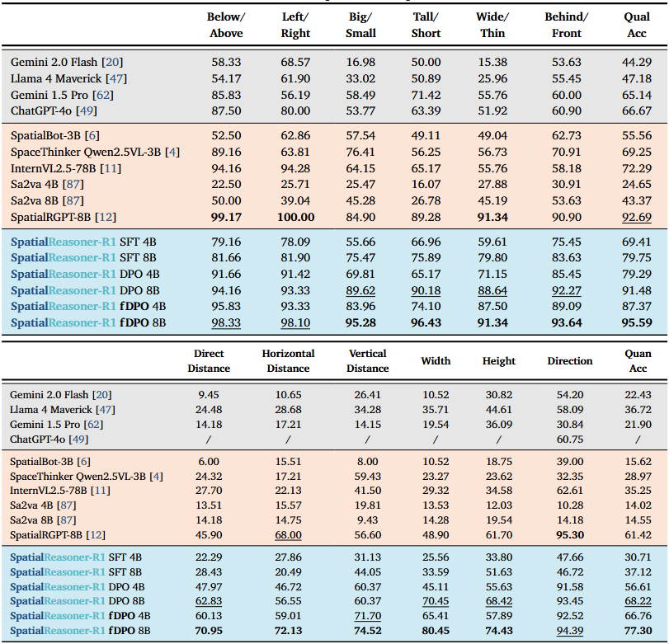Click the "Behind/ Front" column header
Viewport: 669px width, 644px height.
click(x=567, y=25)
